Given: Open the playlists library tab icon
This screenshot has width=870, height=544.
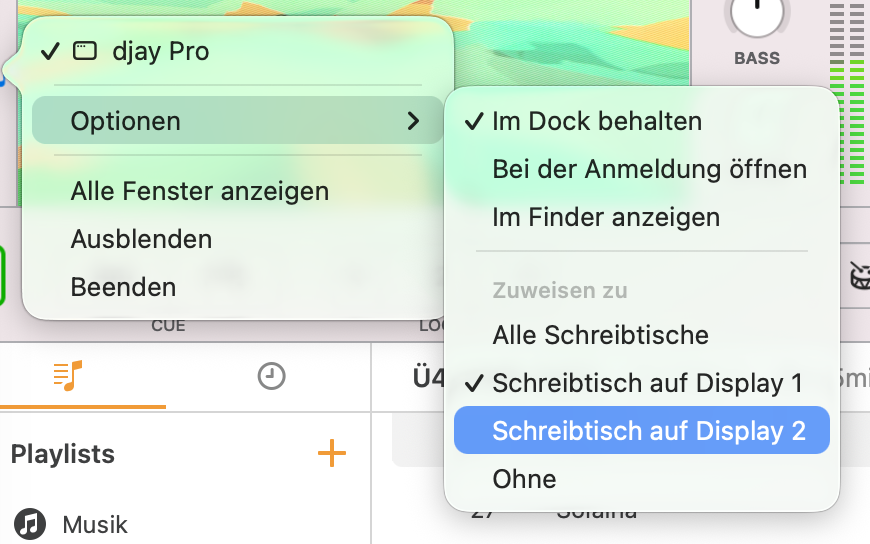Looking at the screenshot, I should click(68, 376).
